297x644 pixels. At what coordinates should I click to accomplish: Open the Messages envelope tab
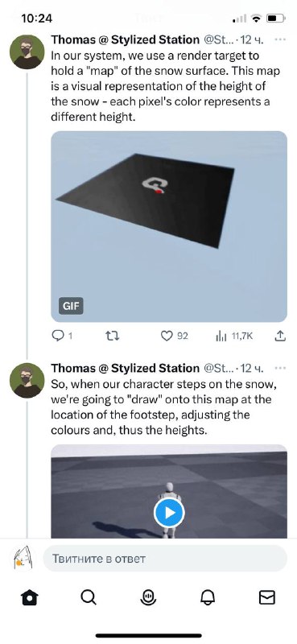(x=267, y=597)
